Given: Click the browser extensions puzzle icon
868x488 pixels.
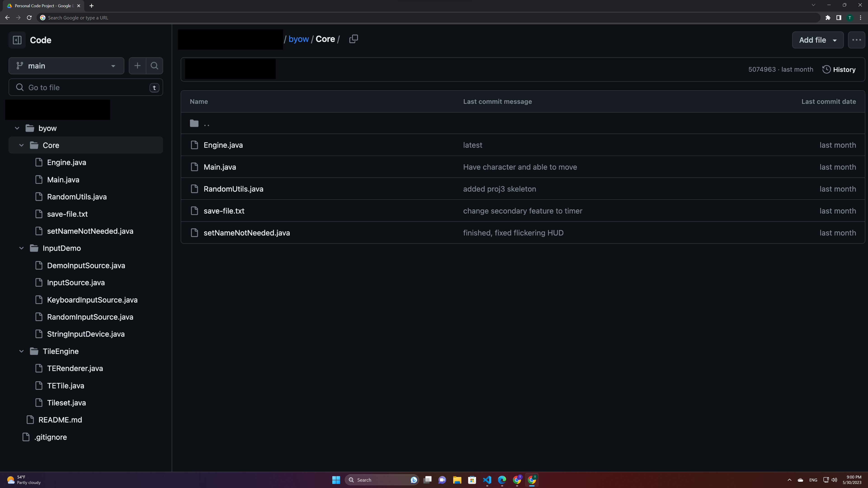Looking at the screenshot, I should click(x=828, y=18).
